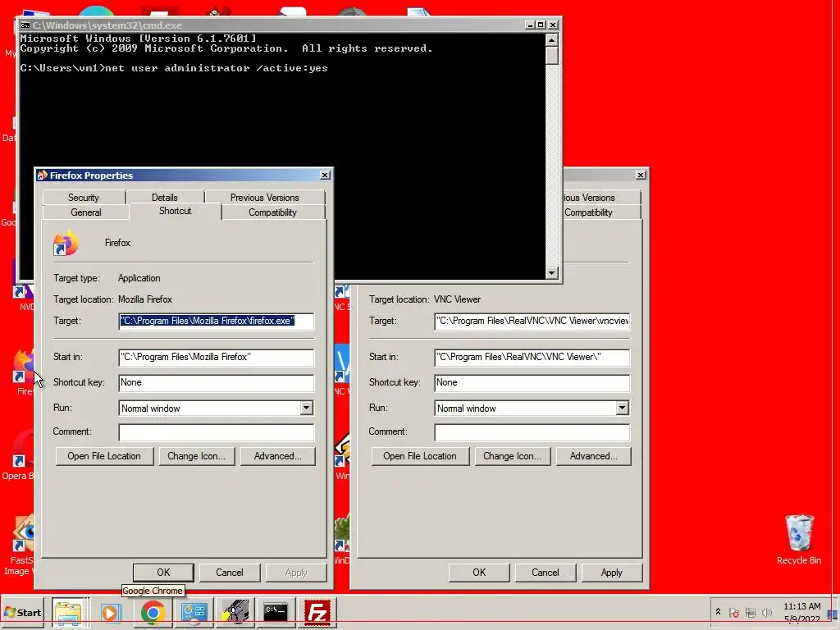The width and height of the screenshot is (840, 630).
Task: Open Previous Versions tab in Firefox Properties
Action: (265, 197)
